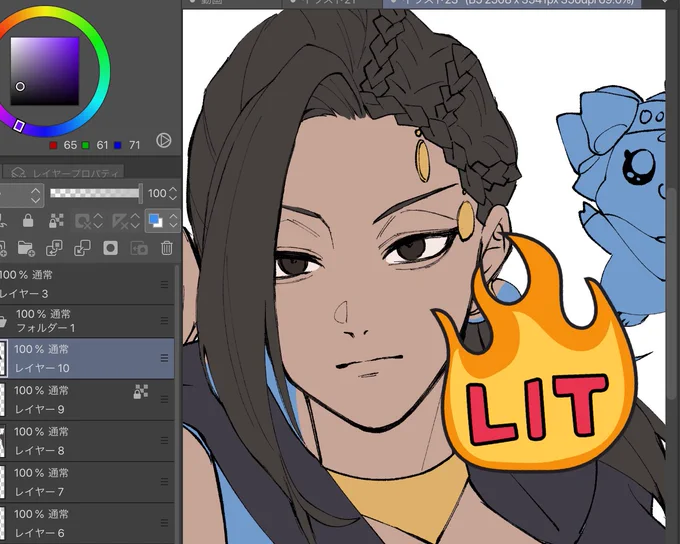The width and height of the screenshot is (680, 544).
Task: Click the grip handle on レイヤー10 row
Action: 164,358
